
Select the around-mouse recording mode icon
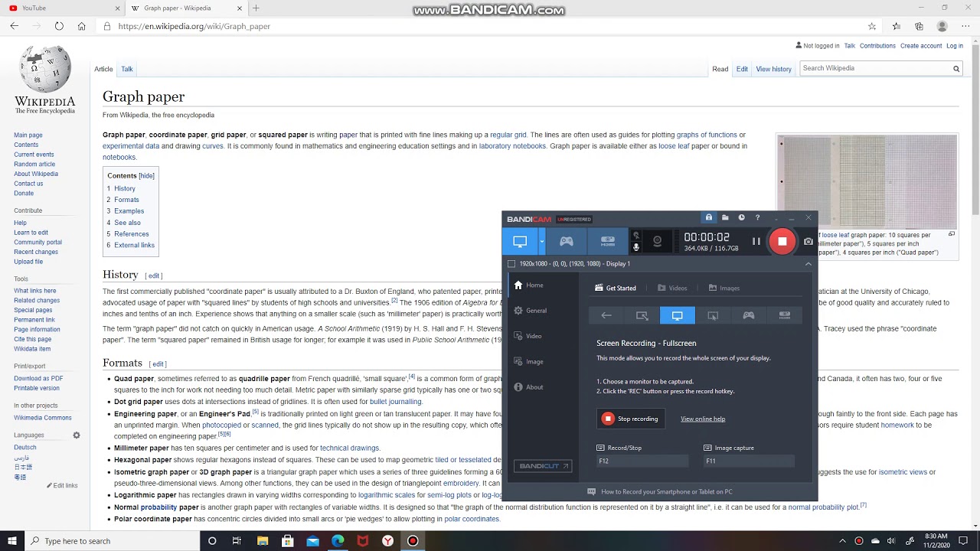tap(713, 315)
